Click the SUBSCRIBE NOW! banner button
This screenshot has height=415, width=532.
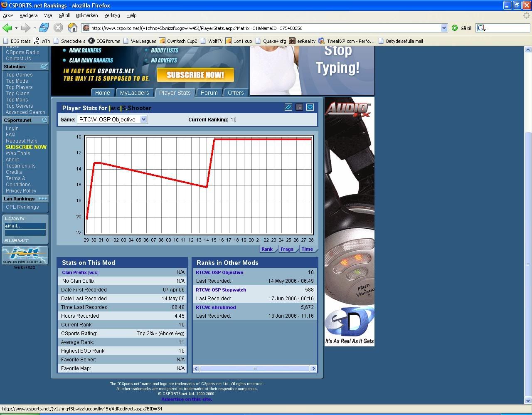pos(195,75)
